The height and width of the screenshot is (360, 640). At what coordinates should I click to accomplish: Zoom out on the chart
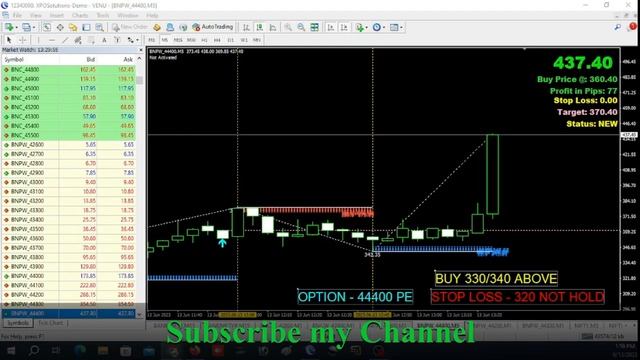pos(301,27)
